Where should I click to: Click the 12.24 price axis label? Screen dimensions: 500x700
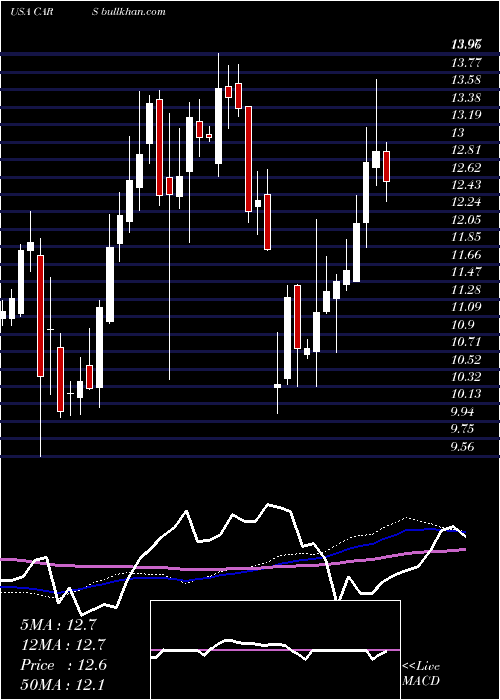pos(466,203)
